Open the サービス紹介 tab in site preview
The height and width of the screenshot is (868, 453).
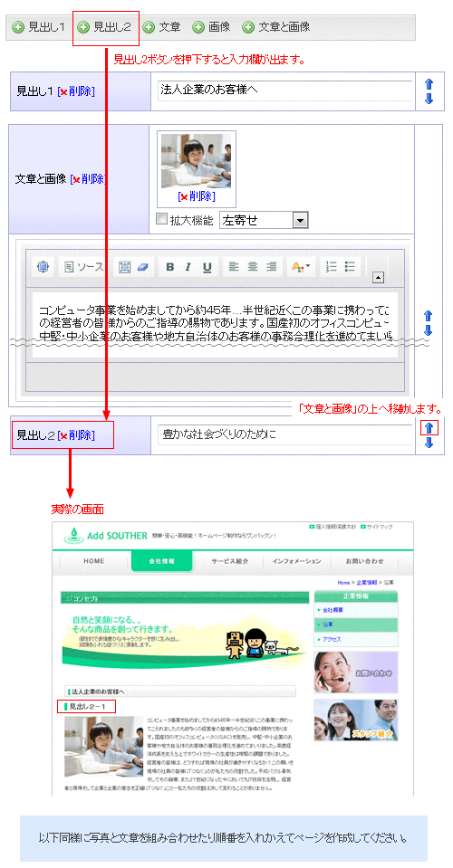pyautogui.click(x=229, y=561)
